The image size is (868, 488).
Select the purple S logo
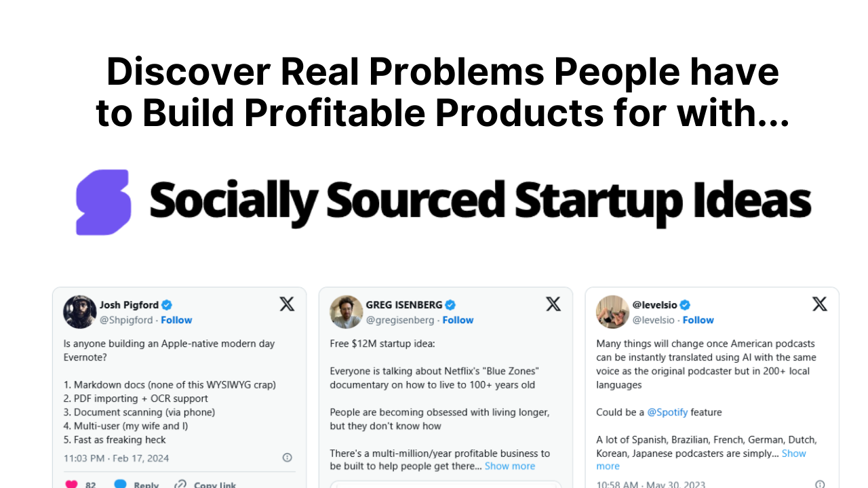click(x=102, y=202)
